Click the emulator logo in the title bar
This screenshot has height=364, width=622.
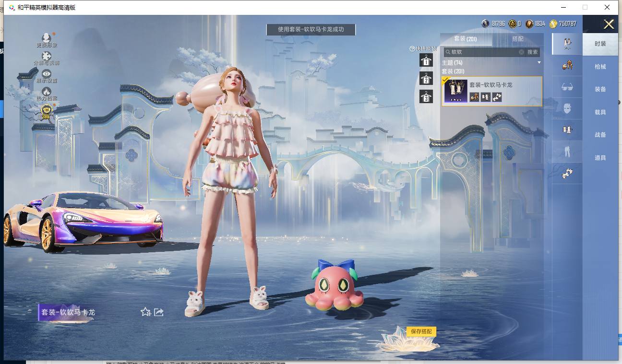tap(12, 7)
